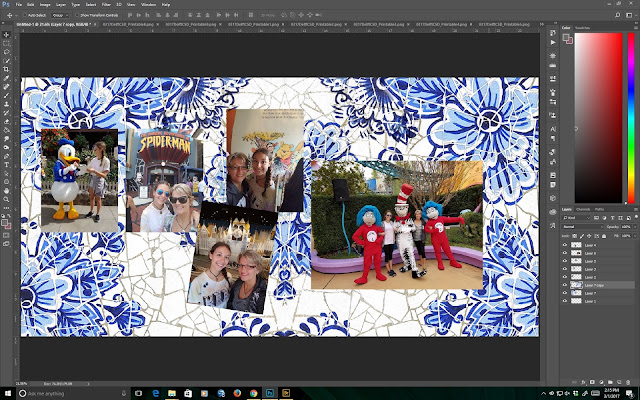Viewport: 640px width, 400px height.
Task: Switch to the Channels tab
Action: click(x=583, y=209)
